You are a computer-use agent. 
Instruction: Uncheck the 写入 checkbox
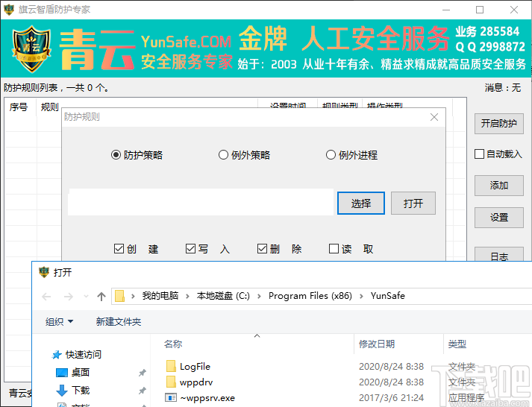(190, 249)
